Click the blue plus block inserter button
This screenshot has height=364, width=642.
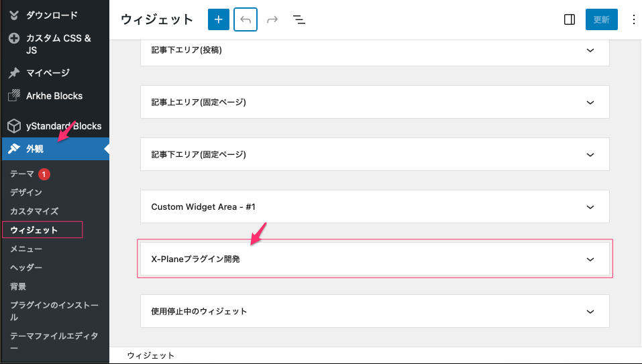pyautogui.click(x=218, y=19)
